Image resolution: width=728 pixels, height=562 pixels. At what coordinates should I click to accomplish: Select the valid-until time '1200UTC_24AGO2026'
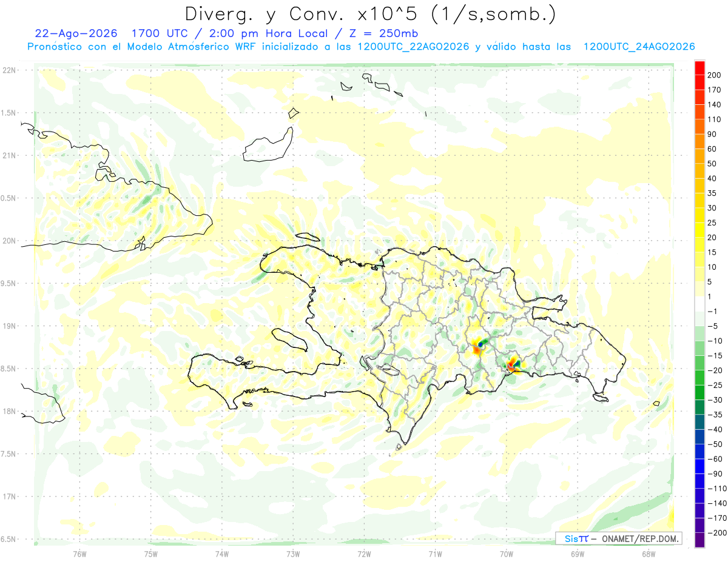tap(639, 47)
